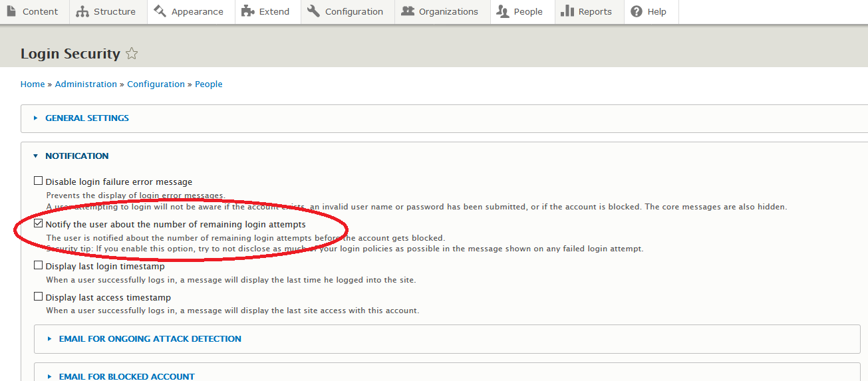The image size is (868, 381).
Task: Click the Help question-mark icon
Action: click(x=637, y=11)
